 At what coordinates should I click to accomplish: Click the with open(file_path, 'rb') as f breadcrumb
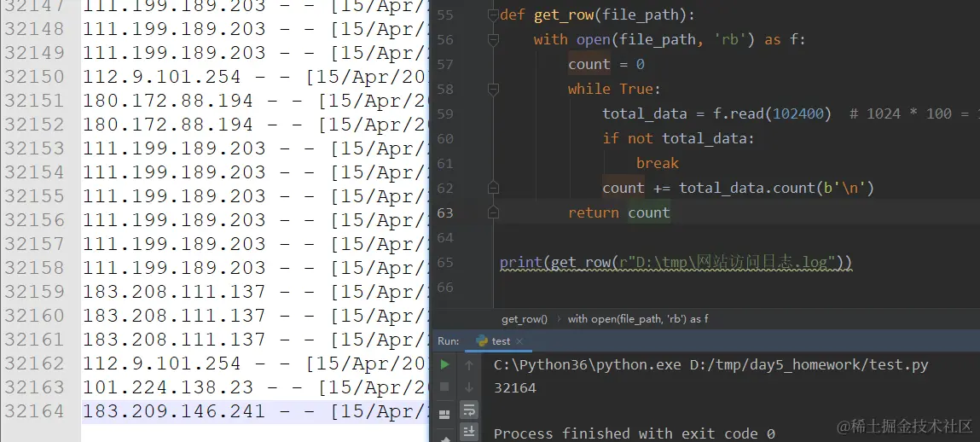(x=637, y=319)
